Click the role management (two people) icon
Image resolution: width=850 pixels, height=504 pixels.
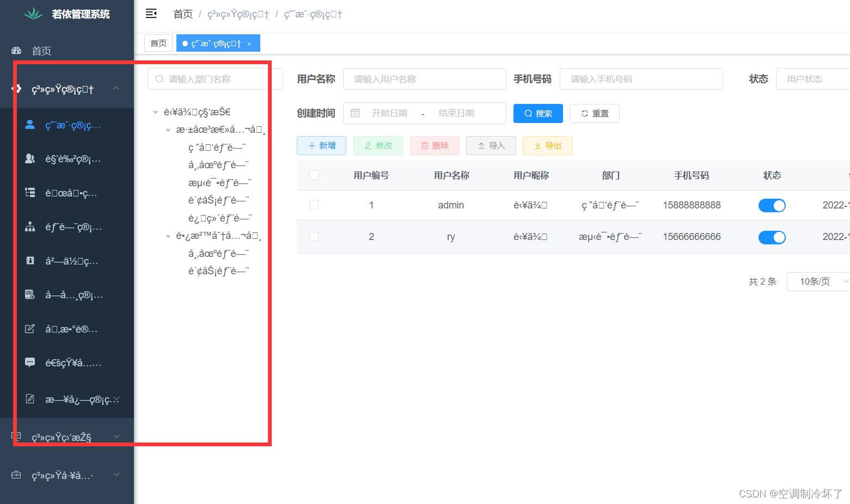pyautogui.click(x=30, y=158)
